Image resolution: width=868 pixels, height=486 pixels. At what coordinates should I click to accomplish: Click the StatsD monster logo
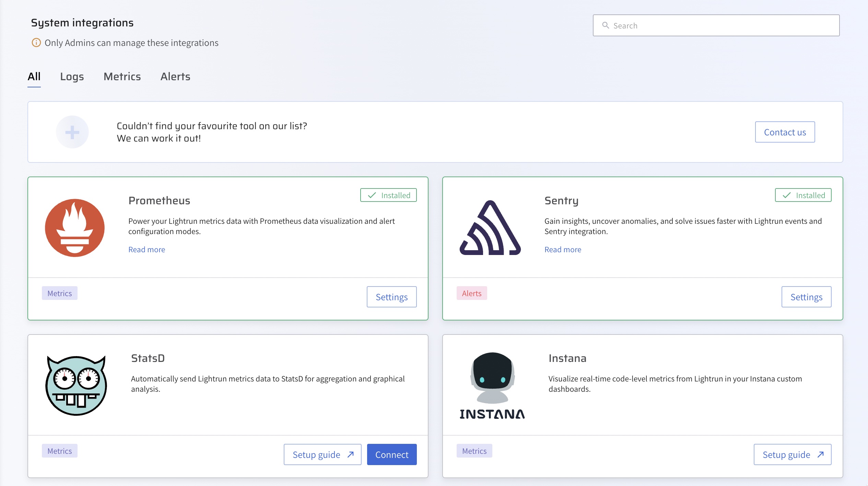pos(76,386)
